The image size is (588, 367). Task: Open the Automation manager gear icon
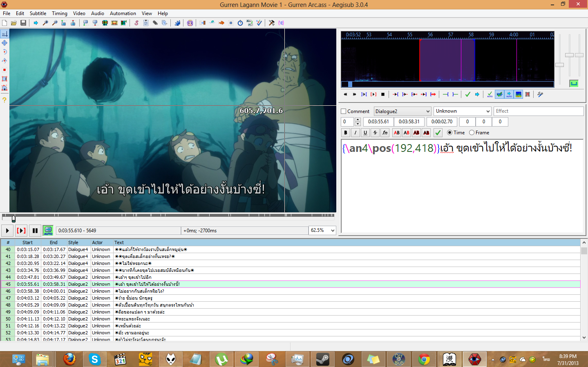coord(177,23)
